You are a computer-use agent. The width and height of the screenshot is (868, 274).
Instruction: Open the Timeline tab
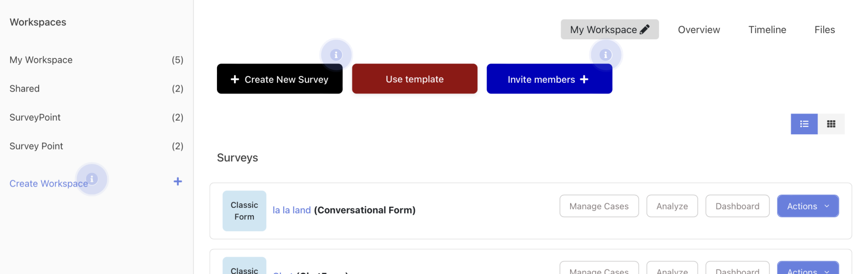[x=767, y=29]
